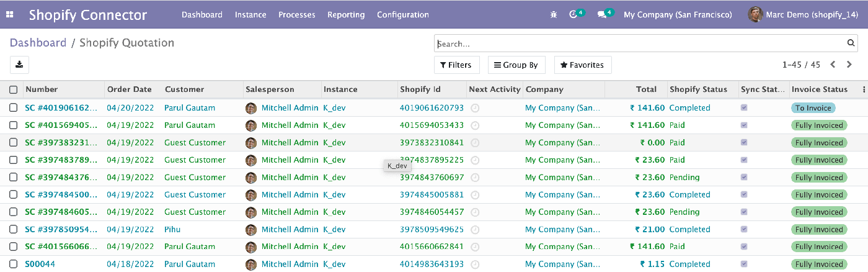
Task: Click Pending status in SC #397484376 row
Action: pos(684,178)
